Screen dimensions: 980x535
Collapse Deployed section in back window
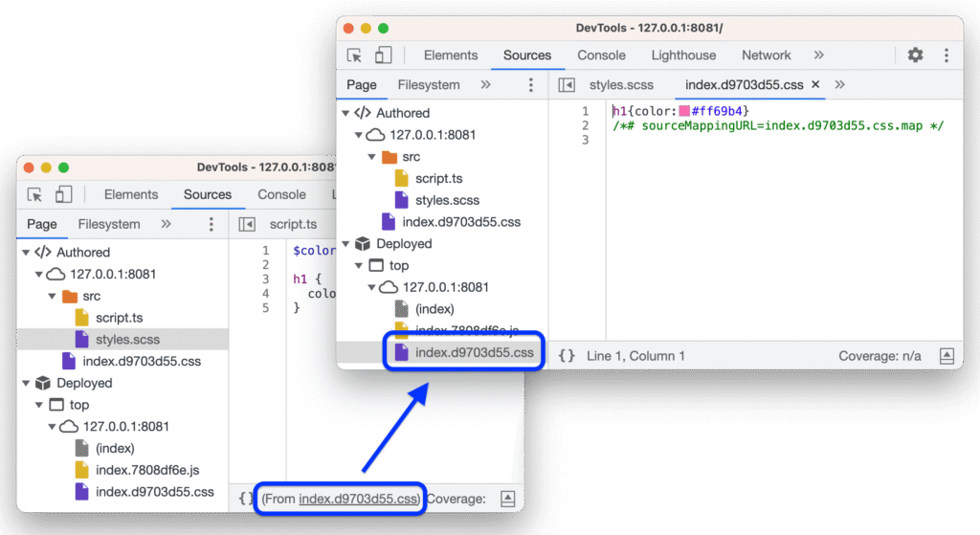26,383
